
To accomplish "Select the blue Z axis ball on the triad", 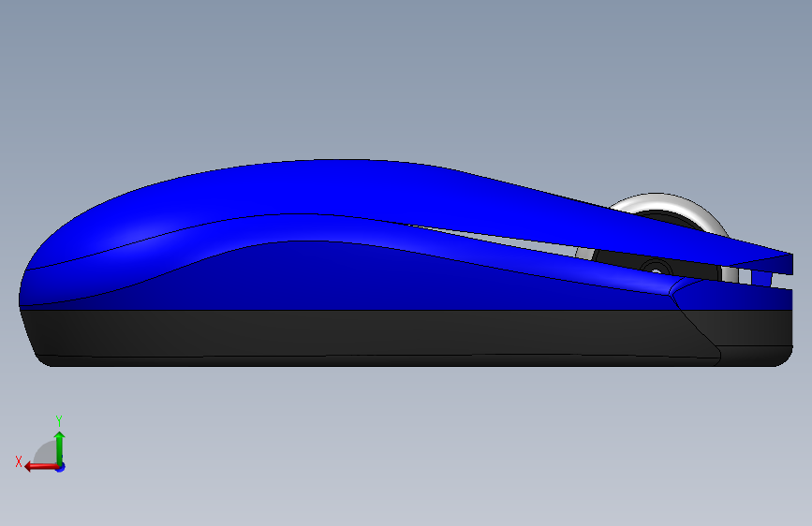I will [x=61, y=468].
